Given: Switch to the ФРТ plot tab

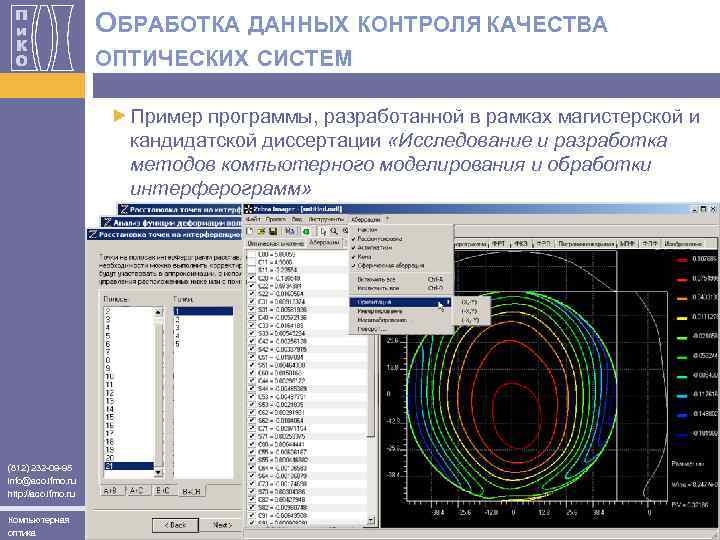Looking at the screenshot, I should coord(499,244).
